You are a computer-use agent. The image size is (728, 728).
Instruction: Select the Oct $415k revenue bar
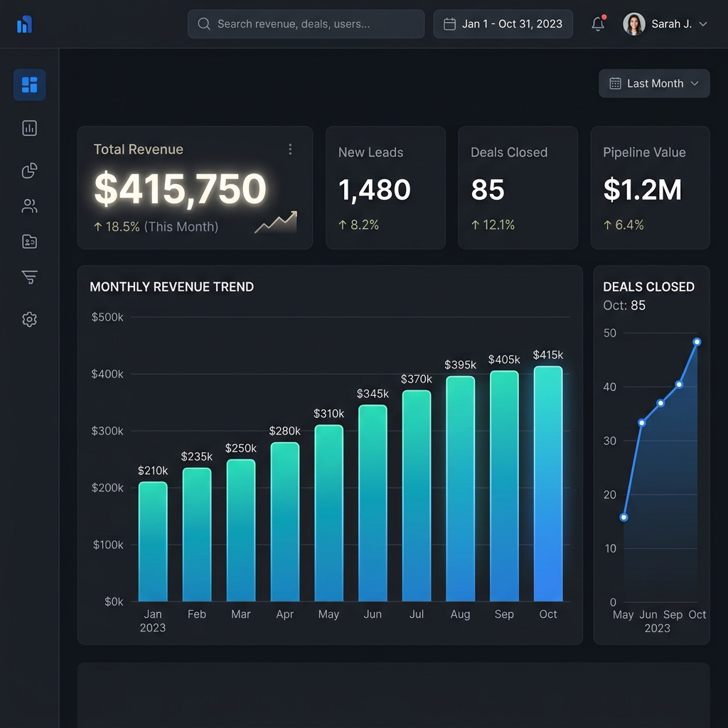pyautogui.click(x=548, y=483)
